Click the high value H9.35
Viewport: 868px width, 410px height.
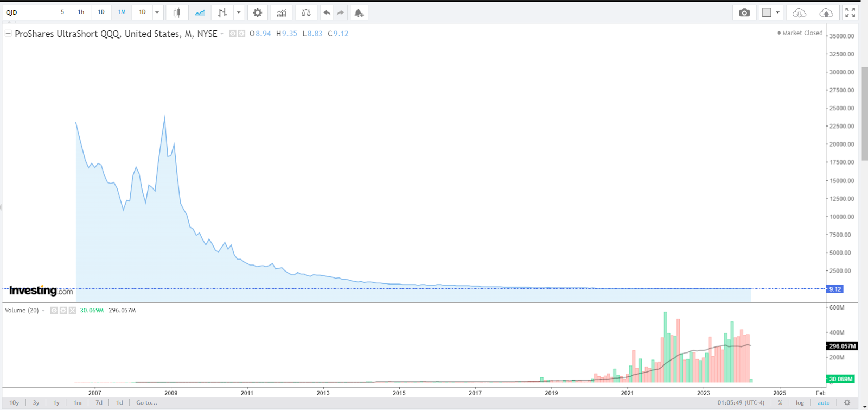(x=286, y=34)
